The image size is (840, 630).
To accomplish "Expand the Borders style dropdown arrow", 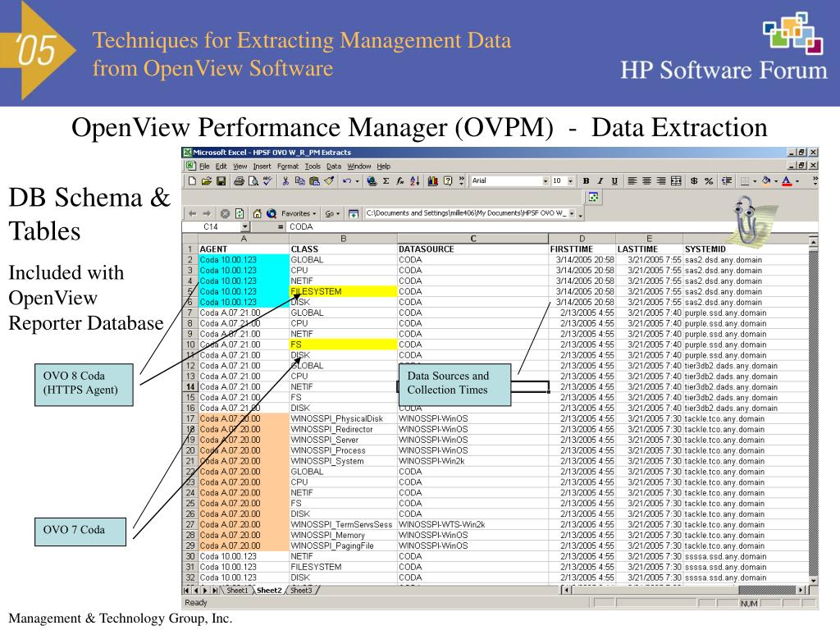I will coord(755,181).
